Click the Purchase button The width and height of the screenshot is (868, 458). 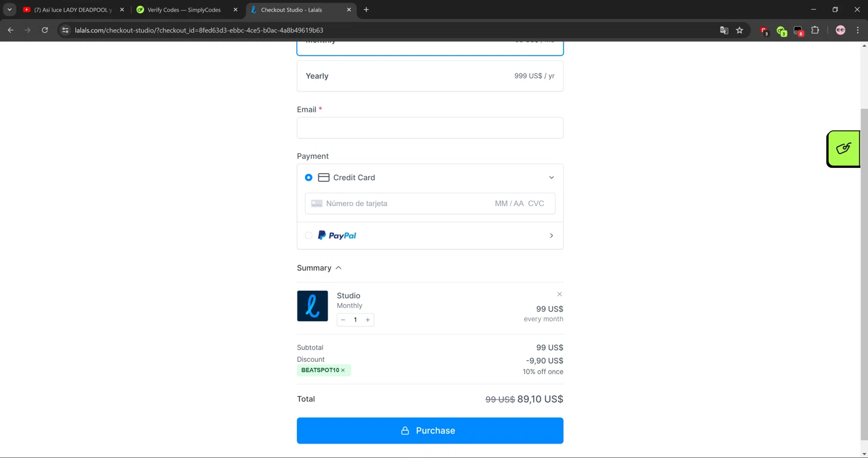pos(430,431)
